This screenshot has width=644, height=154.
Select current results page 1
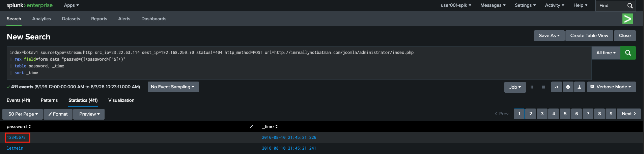tap(519, 114)
